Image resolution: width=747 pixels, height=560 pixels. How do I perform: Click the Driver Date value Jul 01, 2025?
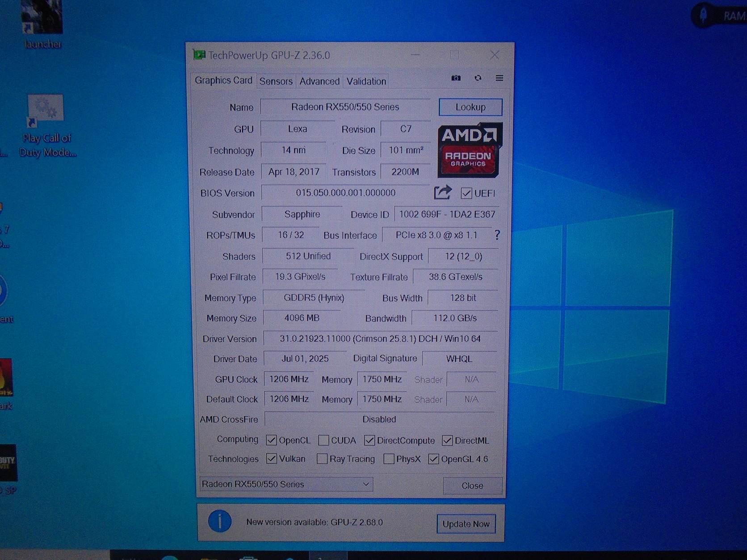(x=305, y=359)
